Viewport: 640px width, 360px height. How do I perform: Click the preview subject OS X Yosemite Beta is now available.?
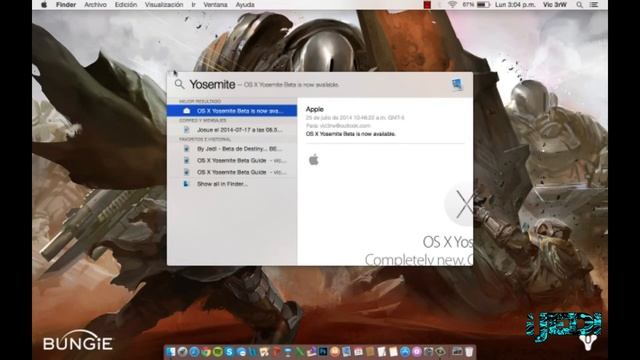(x=351, y=134)
